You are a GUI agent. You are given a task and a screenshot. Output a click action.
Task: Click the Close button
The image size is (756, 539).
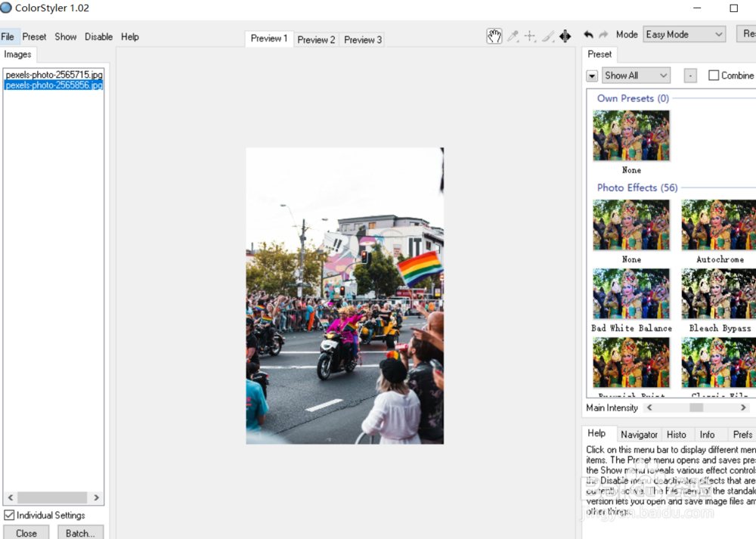pyautogui.click(x=26, y=533)
